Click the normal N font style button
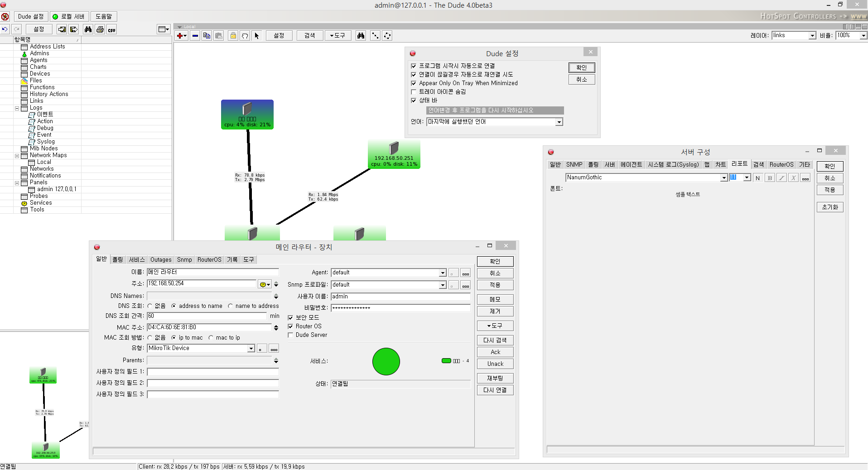The width and height of the screenshot is (868, 470). pyautogui.click(x=758, y=178)
